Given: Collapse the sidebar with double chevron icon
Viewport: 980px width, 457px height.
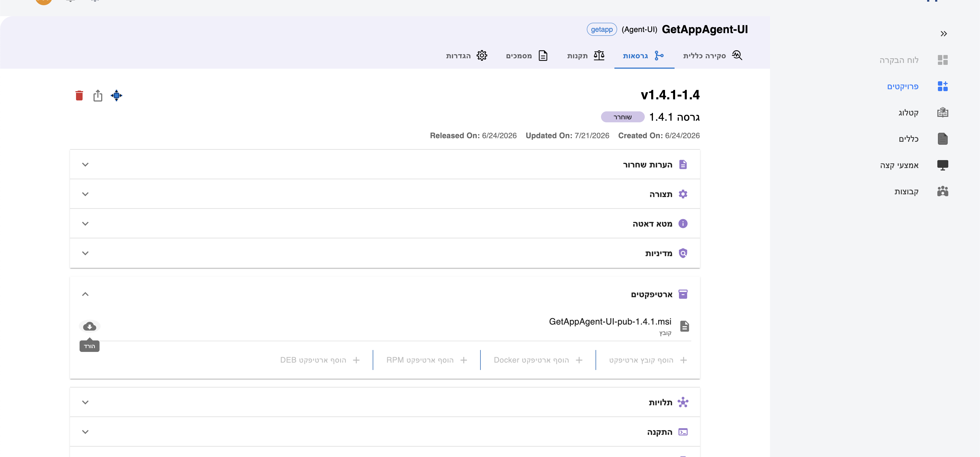Looking at the screenshot, I should coord(944,33).
